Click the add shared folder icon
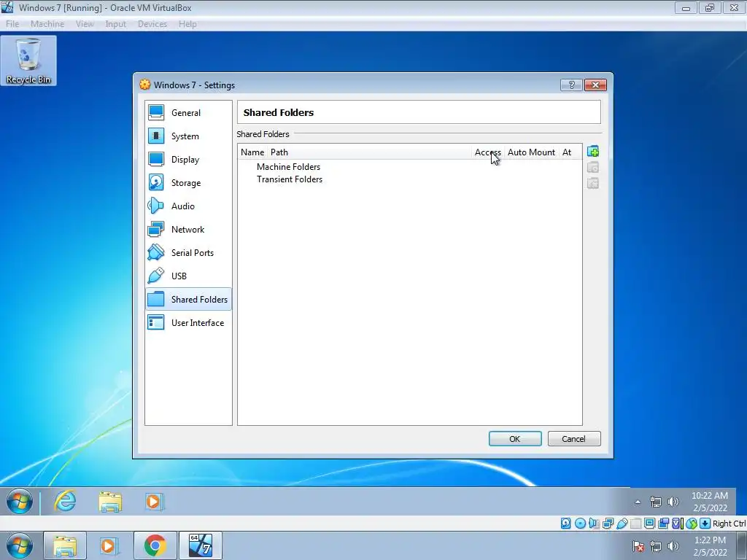747x560 pixels. tap(593, 152)
